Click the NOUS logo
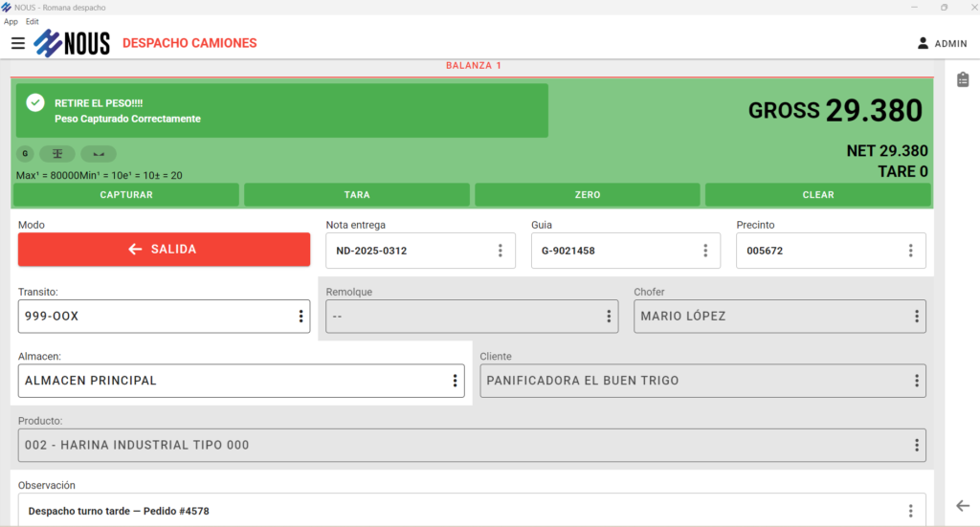Viewport: 980px width, 527px height. pos(72,43)
